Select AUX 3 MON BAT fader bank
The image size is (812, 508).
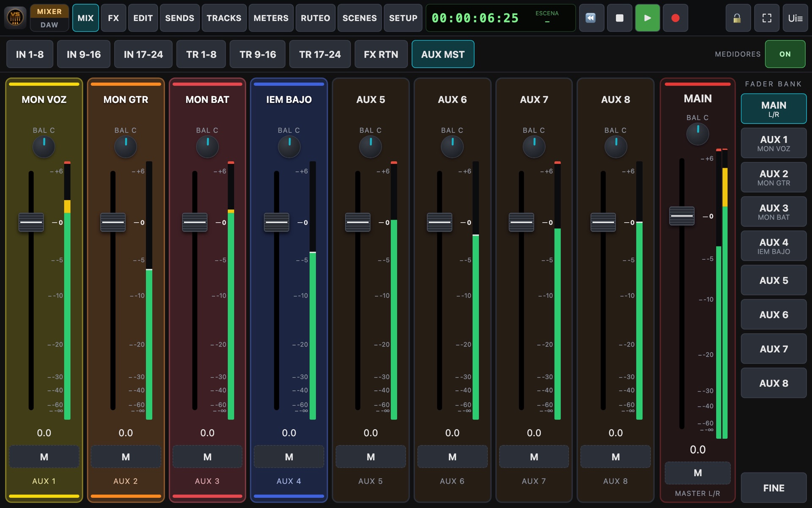coord(774,212)
